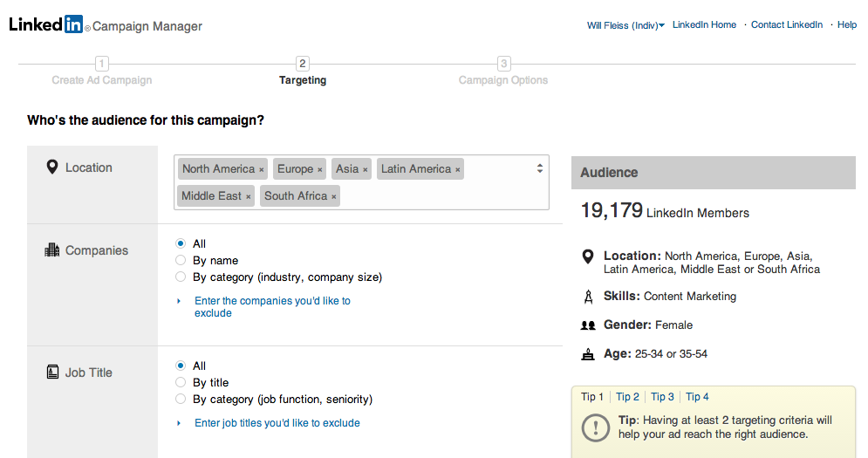Image resolution: width=868 pixels, height=458 pixels.
Task: Open the Will Fleiss account dropdown
Action: [625, 25]
